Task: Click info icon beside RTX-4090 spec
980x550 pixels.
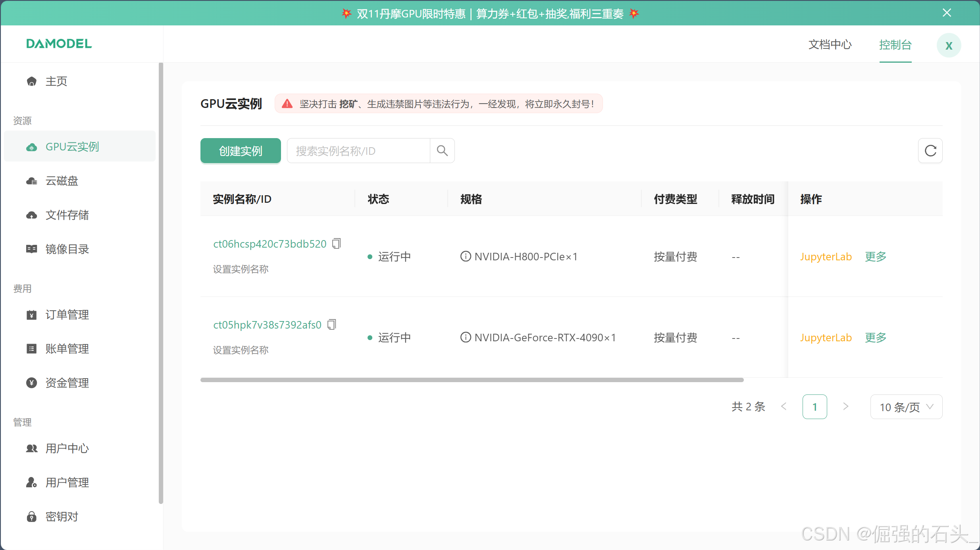Action: pos(465,337)
